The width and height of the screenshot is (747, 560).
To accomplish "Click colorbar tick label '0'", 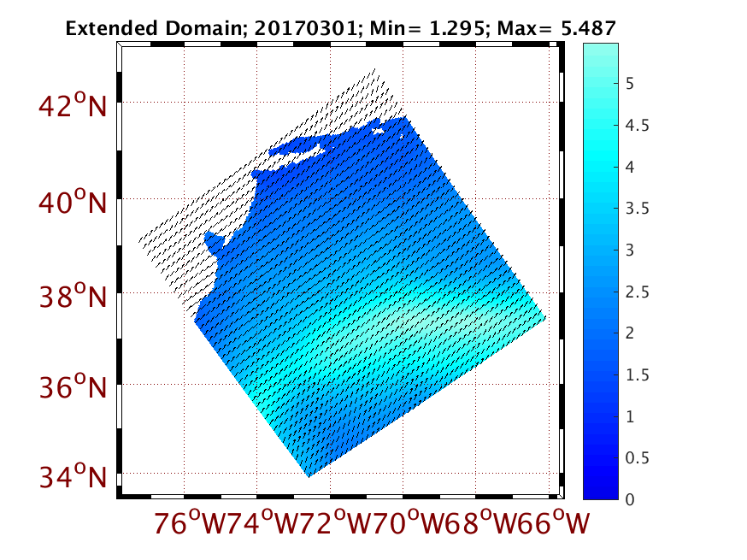I will coord(630,499).
